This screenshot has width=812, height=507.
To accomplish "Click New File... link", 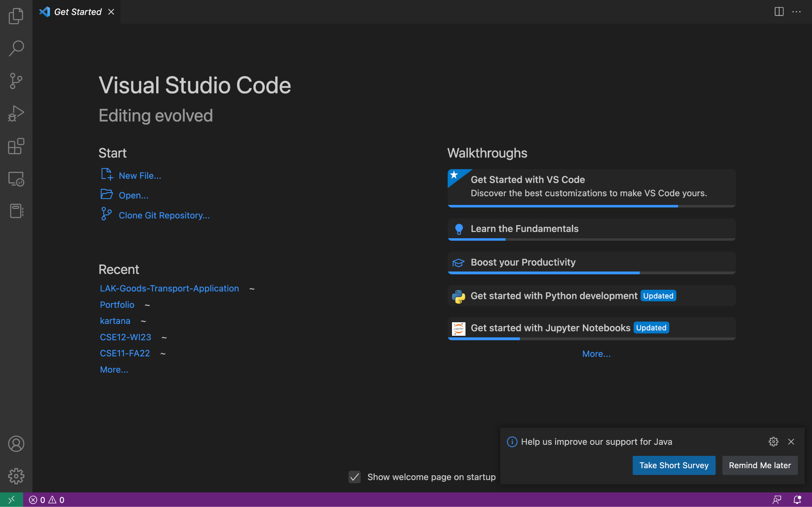I will [x=140, y=176].
